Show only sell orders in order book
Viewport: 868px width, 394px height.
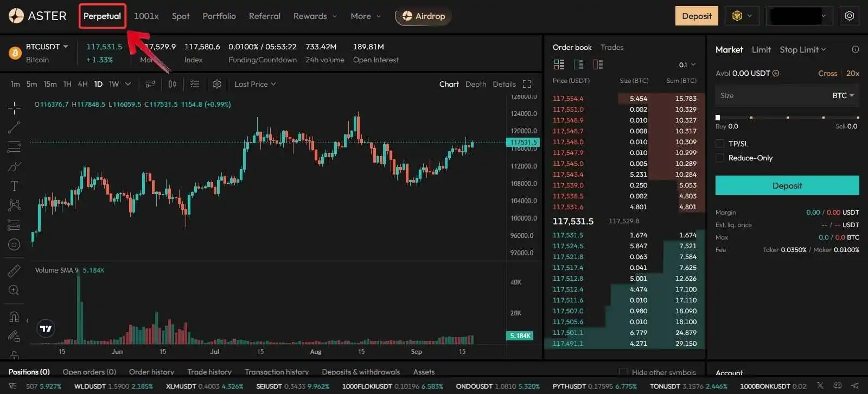coord(598,64)
